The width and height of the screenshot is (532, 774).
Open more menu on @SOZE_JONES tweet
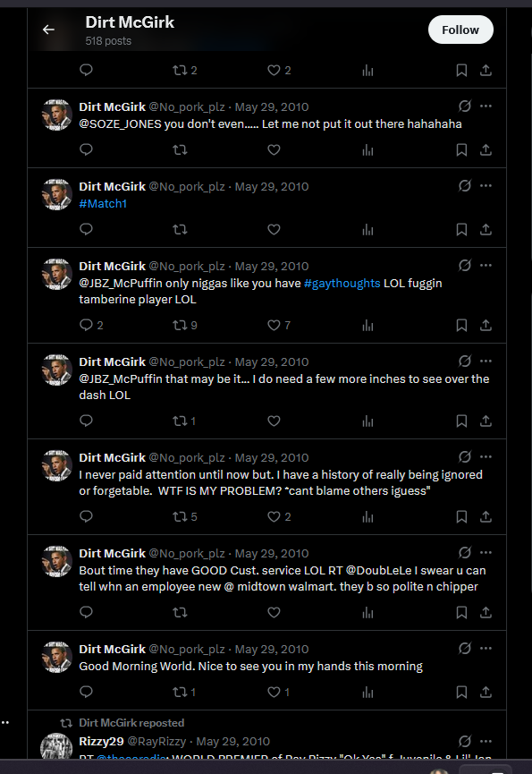(486, 106)
